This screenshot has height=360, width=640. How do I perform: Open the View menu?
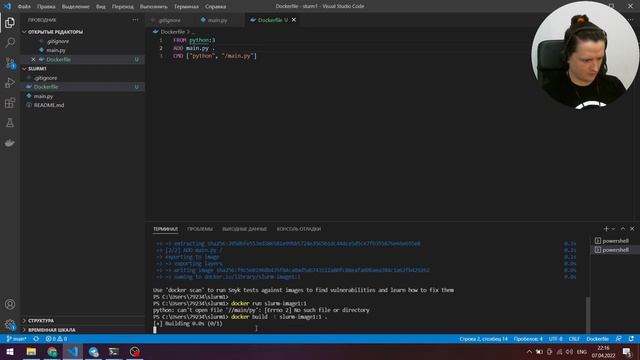[x=100, y=7]
